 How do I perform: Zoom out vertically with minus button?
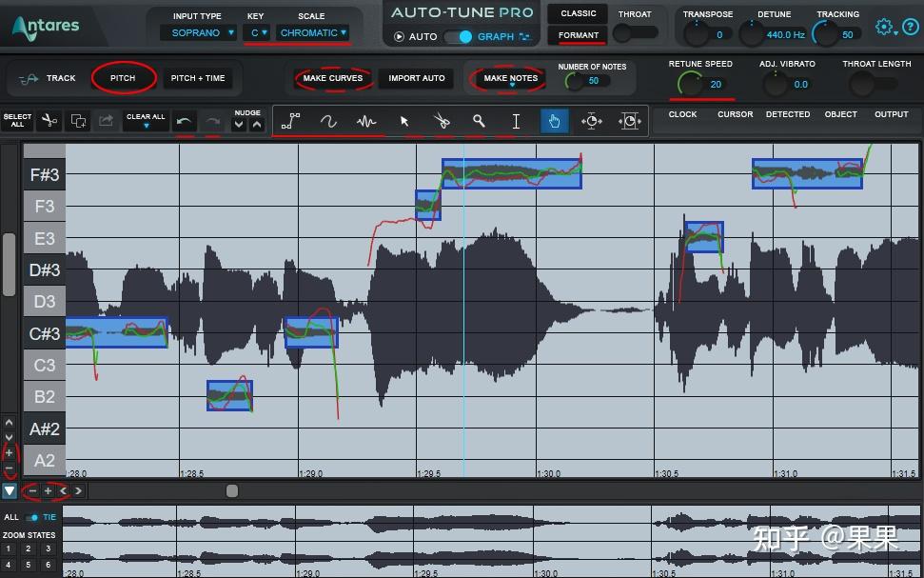[x=9, y=468]
